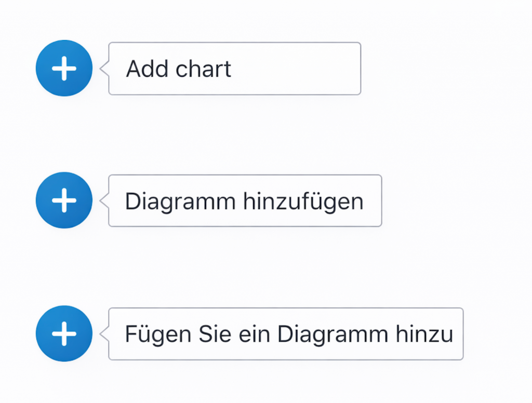Hit the middle blue plus button
532x403 pixels.
64,200
